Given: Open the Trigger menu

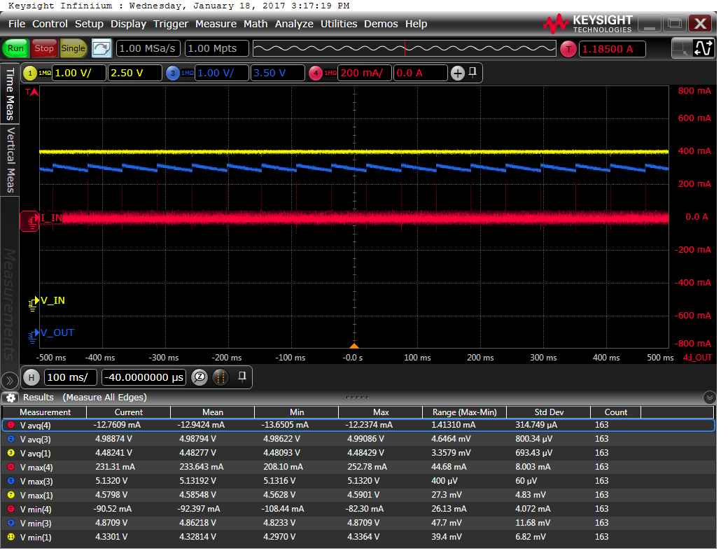Looking at the screenshot, I should click(171, 24).
